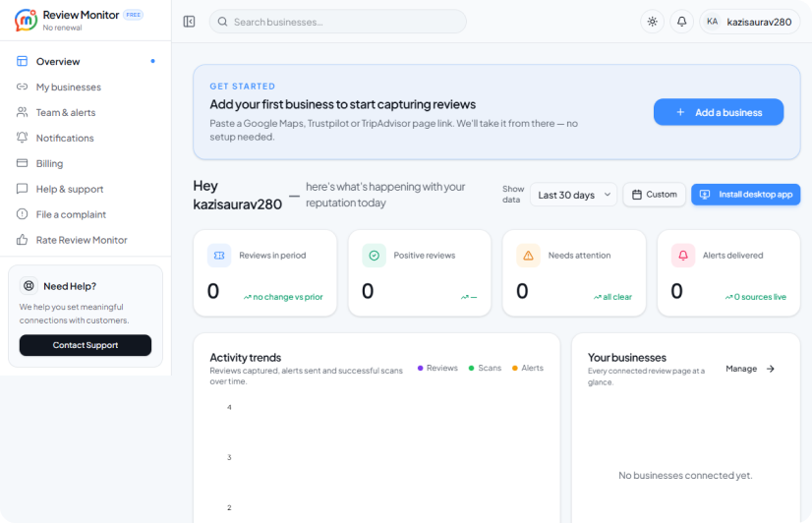Toggle the Scans legend in Activity trends
812x523 pixels.
coord(485,368)
